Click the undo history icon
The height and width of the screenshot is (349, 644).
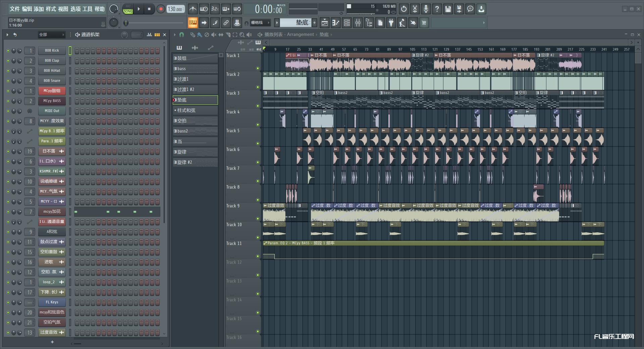coord(404,9)
